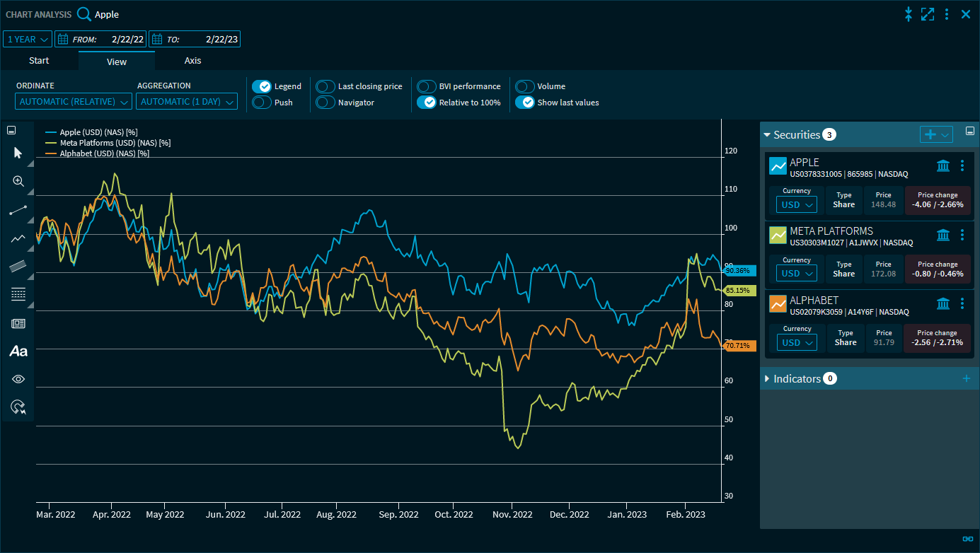Disable the Legend toggle

(x=262, y=86)
